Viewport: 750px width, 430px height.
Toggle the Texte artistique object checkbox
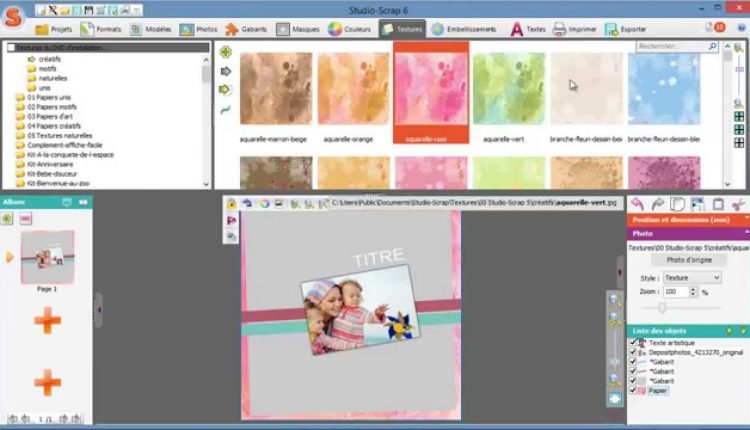632,342
